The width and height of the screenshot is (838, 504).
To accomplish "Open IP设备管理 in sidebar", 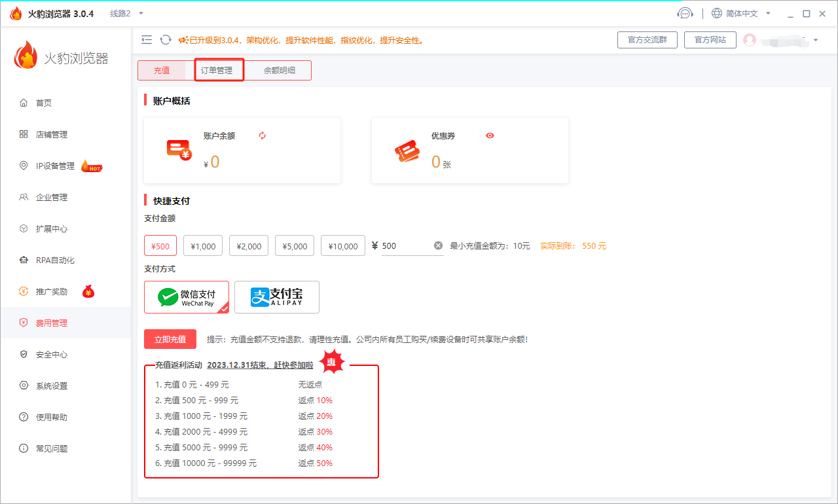I will 56,166.
